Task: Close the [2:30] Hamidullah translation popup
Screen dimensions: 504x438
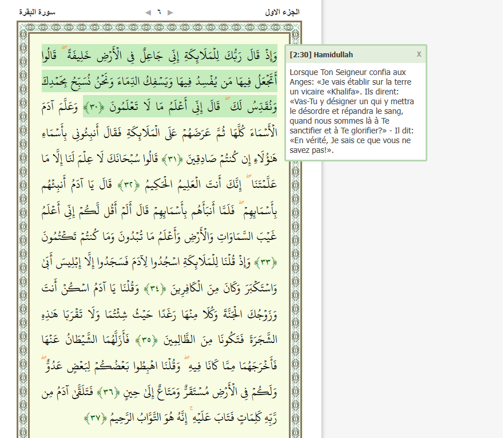Action: 419,54
